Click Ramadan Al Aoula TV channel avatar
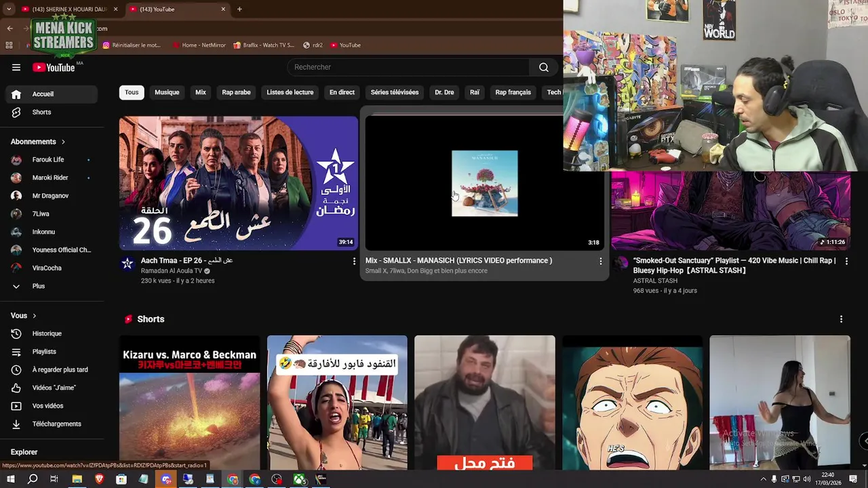 (x=127, y=264)
